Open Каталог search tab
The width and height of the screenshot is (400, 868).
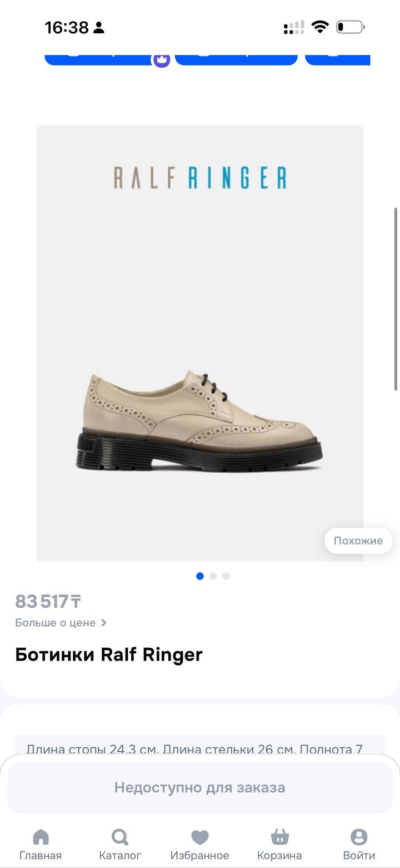click(120, 844)
